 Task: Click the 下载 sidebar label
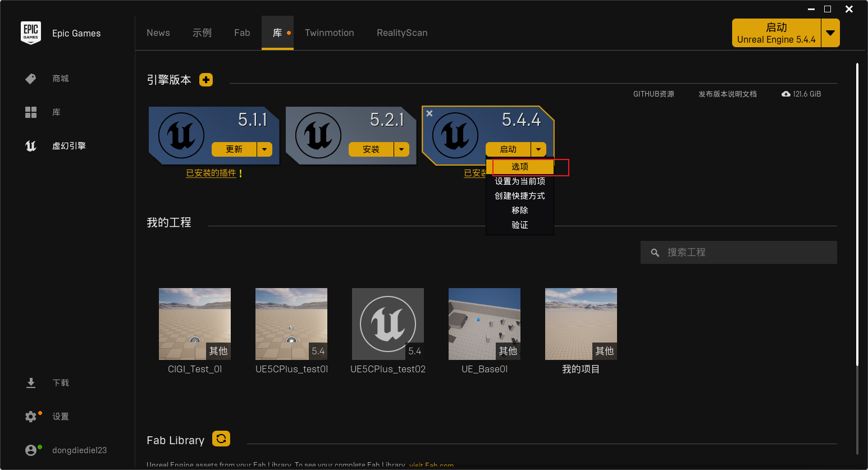coord(61,383)
